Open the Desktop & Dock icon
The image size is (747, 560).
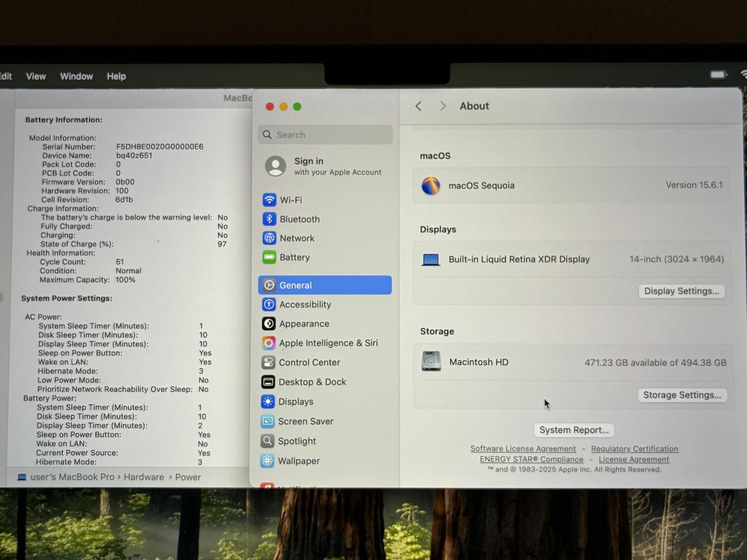click(x=268, y=382)
